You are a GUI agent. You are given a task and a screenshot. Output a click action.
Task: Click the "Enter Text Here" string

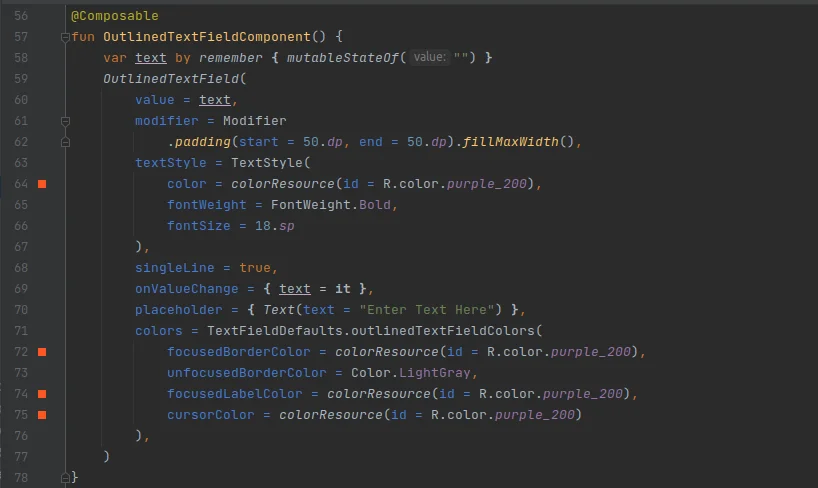click(x=427, y=310)
